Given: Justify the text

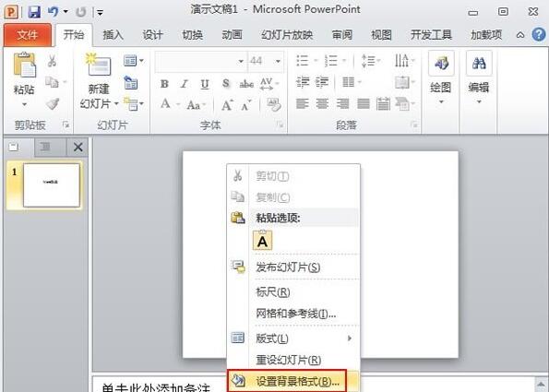Looking at the screenshot, I should pos(364,103).
